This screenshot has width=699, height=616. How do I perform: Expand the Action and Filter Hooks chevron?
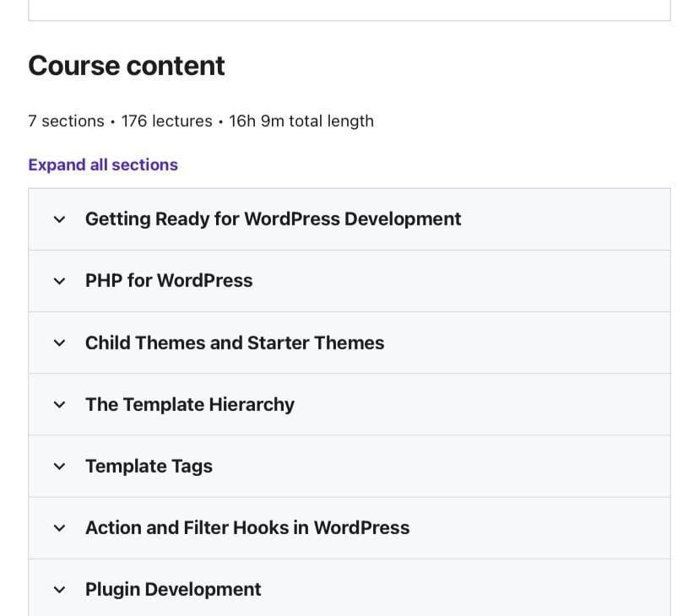(x=59, y=528)
